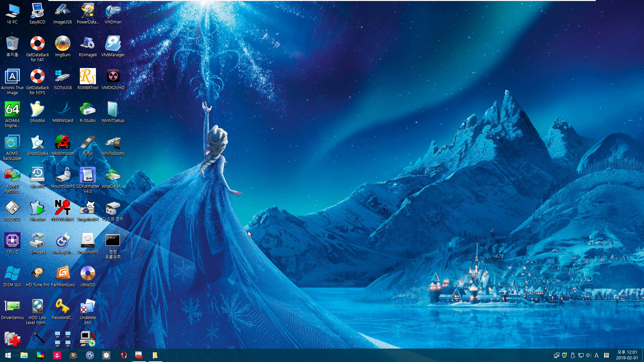
Task: Select the OneKeyGhost icon
Action: coord(62,244)
